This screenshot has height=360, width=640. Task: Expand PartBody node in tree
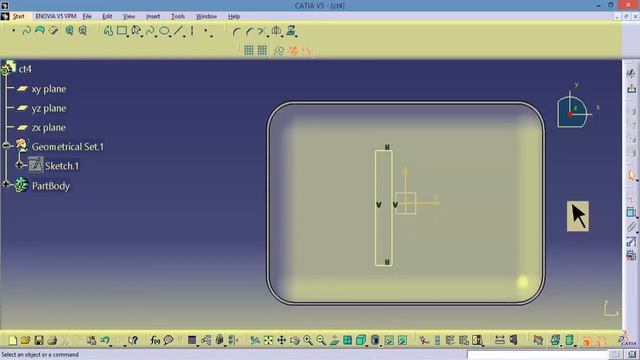pos(6,184)
